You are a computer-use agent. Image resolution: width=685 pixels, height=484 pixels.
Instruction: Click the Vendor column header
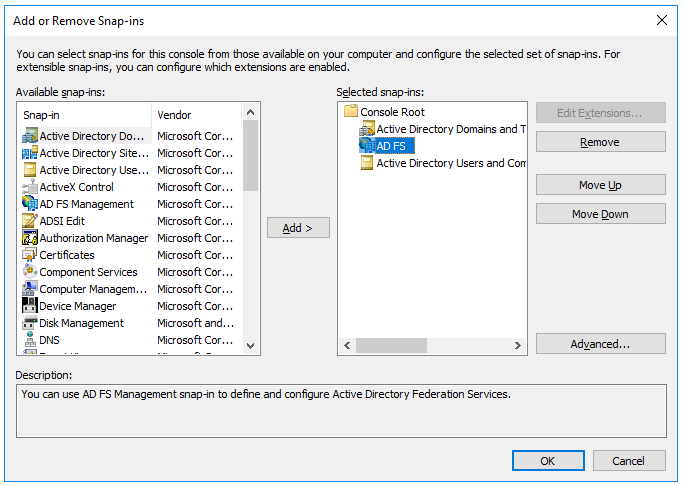195,115
